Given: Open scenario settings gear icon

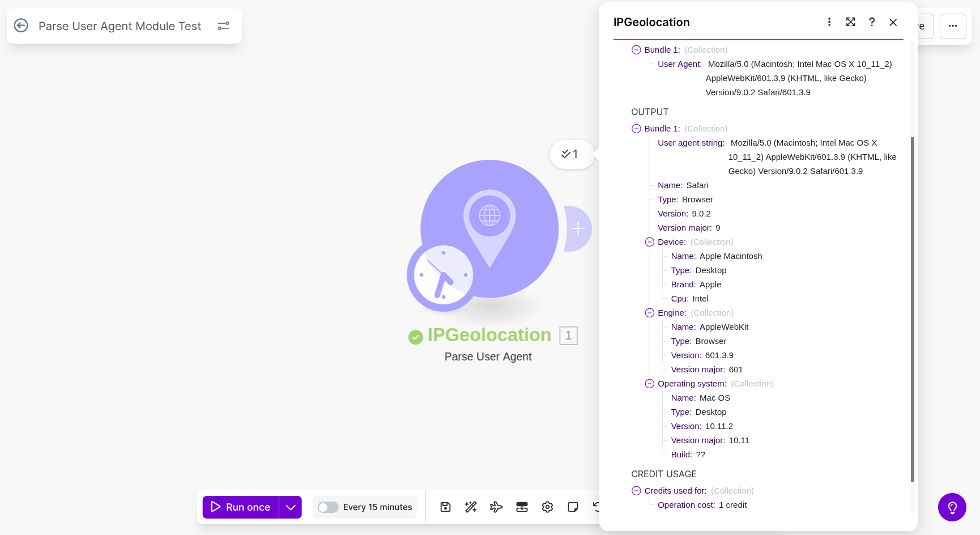Looking at the screenshot, I should click(x=547, y=507).
